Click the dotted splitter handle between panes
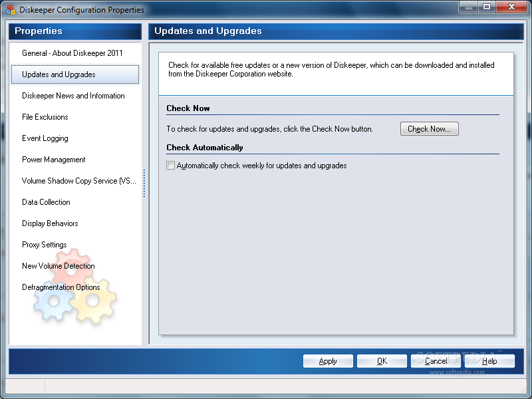The image size is (532, 399). pos(144,184)
